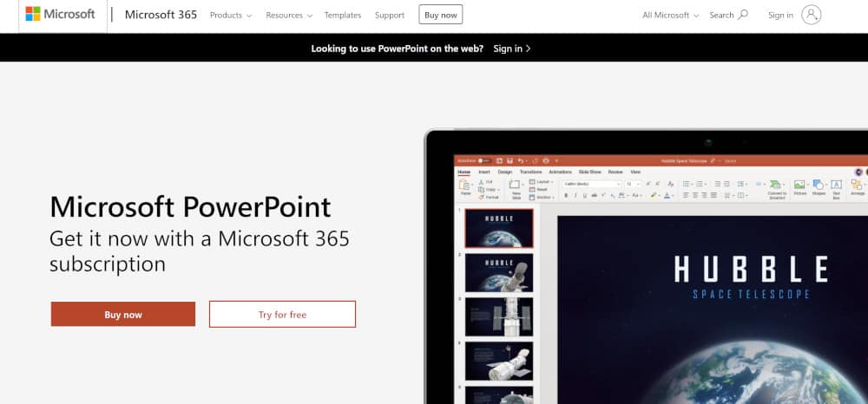The height and width of the screenshot is (404, 868).
Task: Click the Microsoft PowerPoint heading text
Action: click(190, 206)
